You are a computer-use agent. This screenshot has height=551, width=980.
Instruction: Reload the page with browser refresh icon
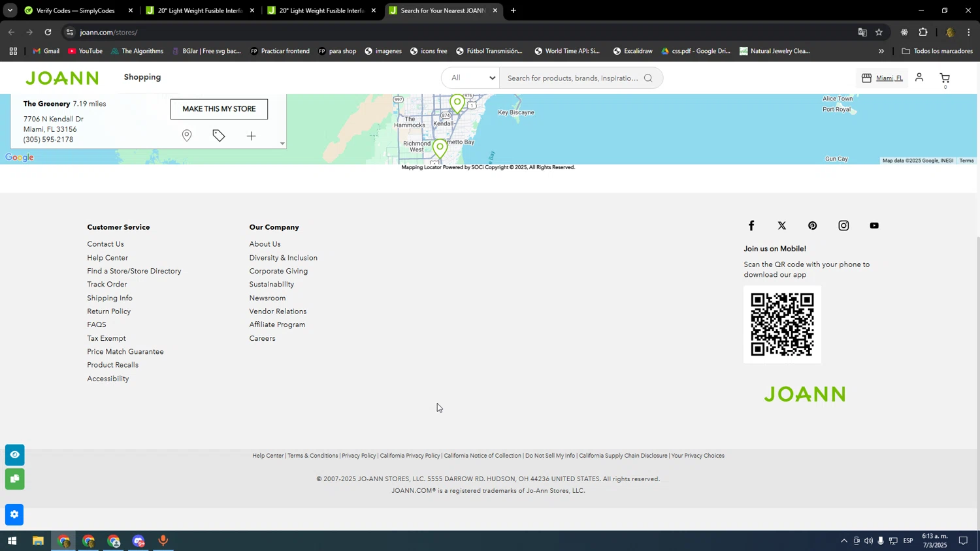pyautogui.click(x=48, y=32)
